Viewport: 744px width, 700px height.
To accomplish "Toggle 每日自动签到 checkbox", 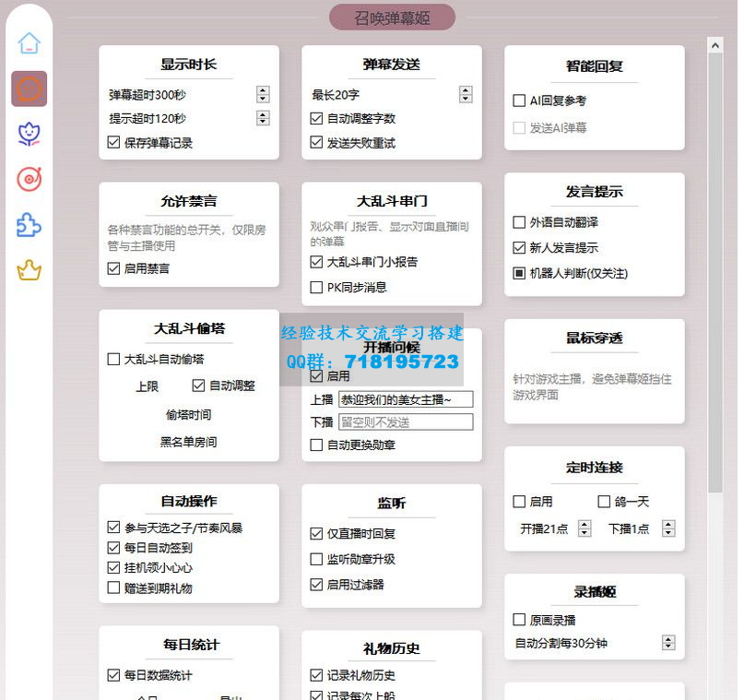I will click(114, 548).
